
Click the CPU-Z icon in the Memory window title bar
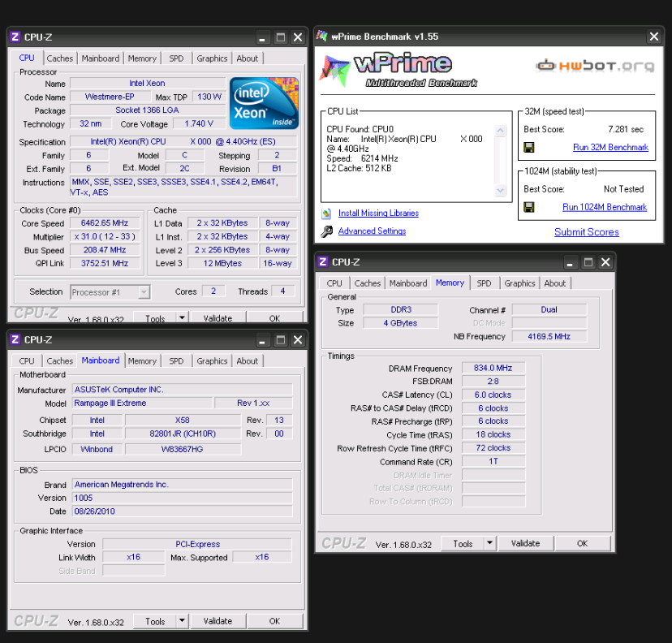click(x=323, y=262)
